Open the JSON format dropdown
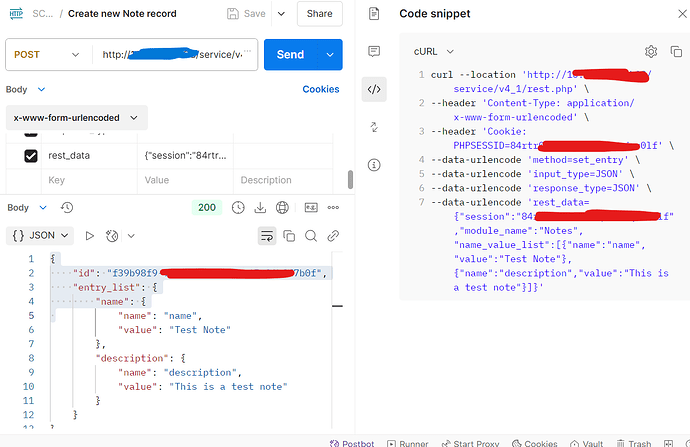The width and height of the screenshot is (690, 447). point(40,236)
